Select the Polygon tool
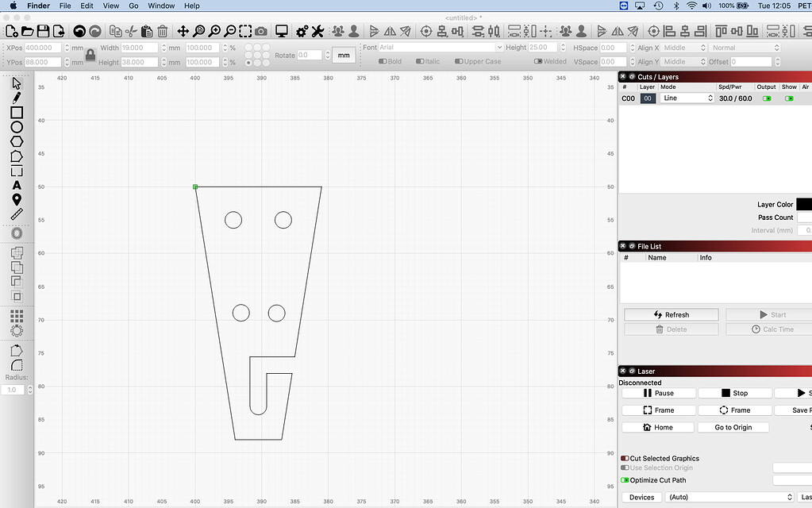The height and width of the screenshot is (508, 812). point(17,141)
